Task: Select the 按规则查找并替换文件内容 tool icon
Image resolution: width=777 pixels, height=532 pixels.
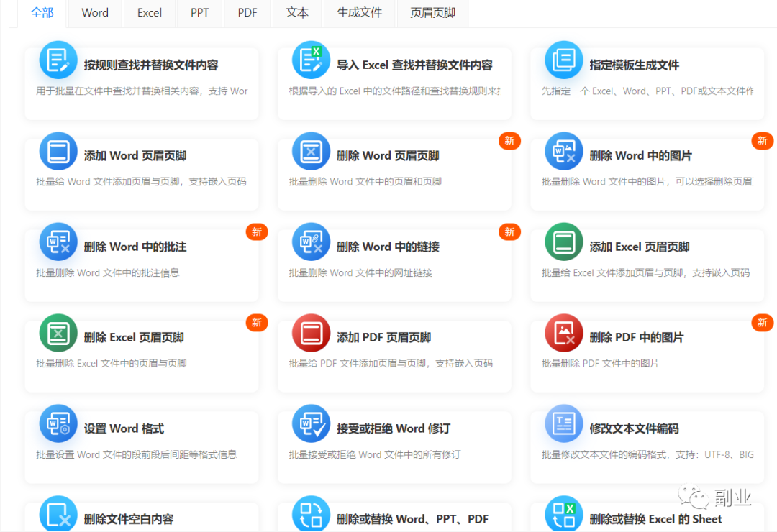Action: point(58,60)
